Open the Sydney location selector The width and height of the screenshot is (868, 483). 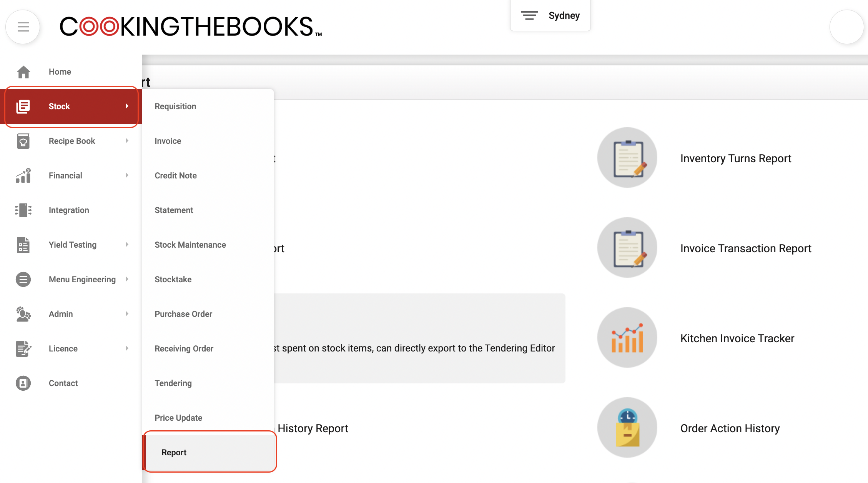pos(550,15)
